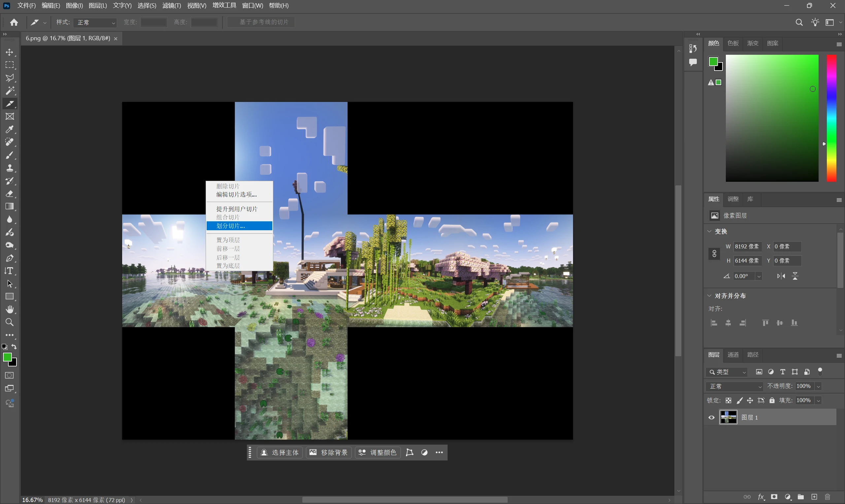Open more options in contextual task bar

point(439,453)
